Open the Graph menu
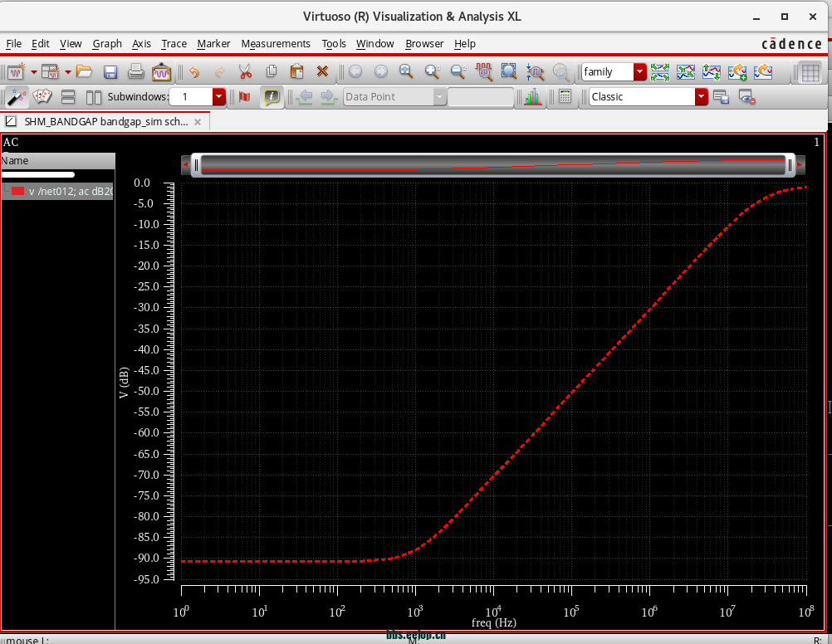This screenshot has width=832, height=644. pos(107,43)
